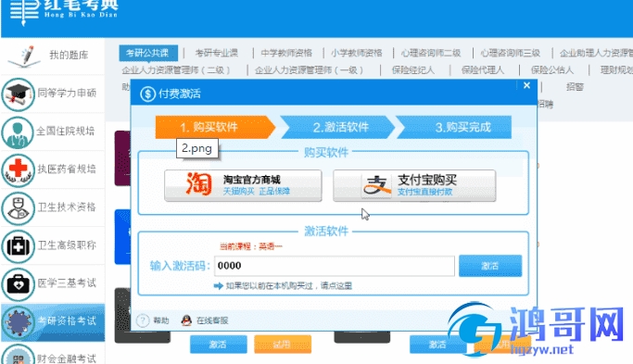Select the 全国住院规培 doctor icon

point(18,132)
